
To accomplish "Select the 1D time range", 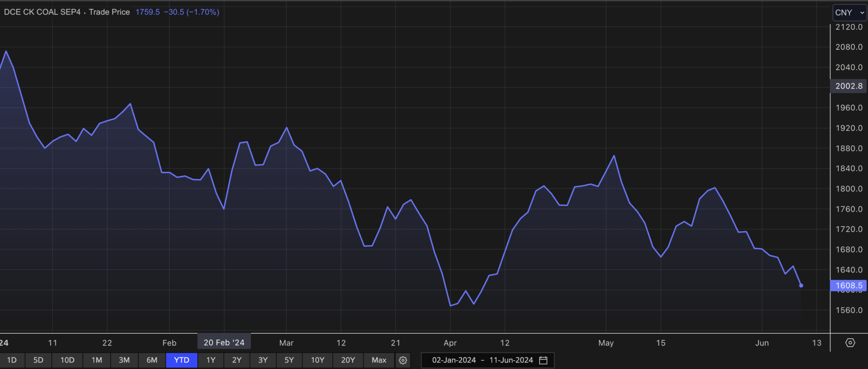I will coord(12,360).
